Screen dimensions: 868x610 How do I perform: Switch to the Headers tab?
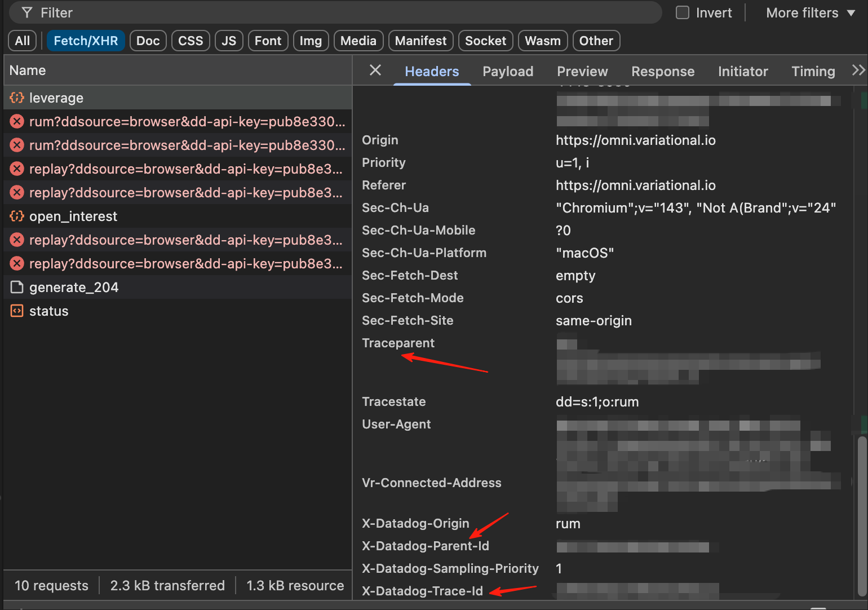pyautogui.click(x=432, y=72)
